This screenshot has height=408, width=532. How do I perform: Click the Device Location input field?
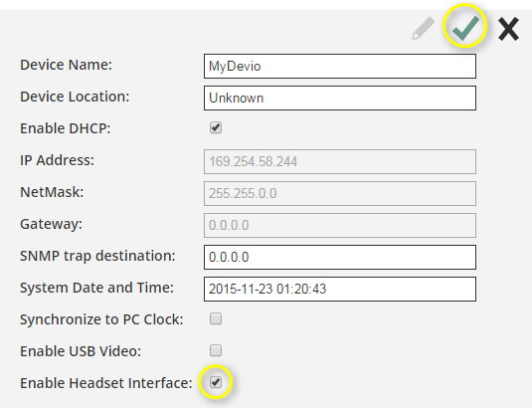tap(340, 99)
